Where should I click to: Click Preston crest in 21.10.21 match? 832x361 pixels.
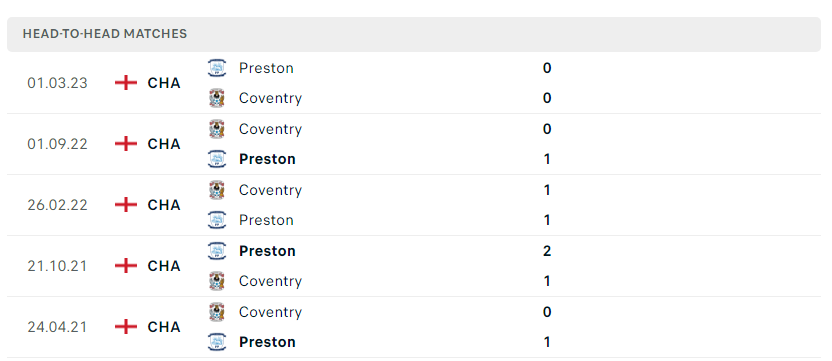(x=216, y=251)
